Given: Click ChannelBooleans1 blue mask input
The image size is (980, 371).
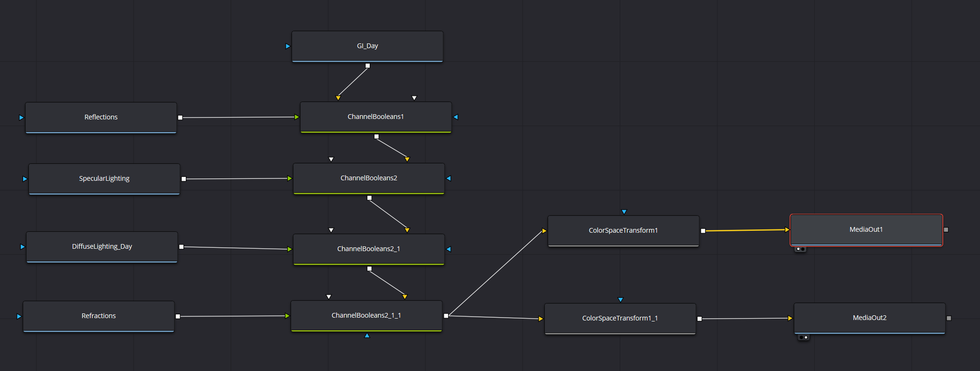Looking at the screenshot, I should coord(456,117).
